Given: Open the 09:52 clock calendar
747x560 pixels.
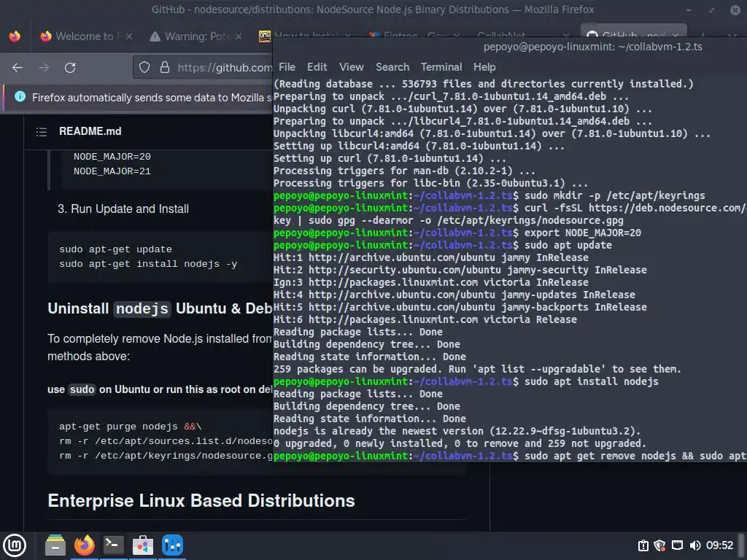Looking at the screenshot, I should point(720,545).
